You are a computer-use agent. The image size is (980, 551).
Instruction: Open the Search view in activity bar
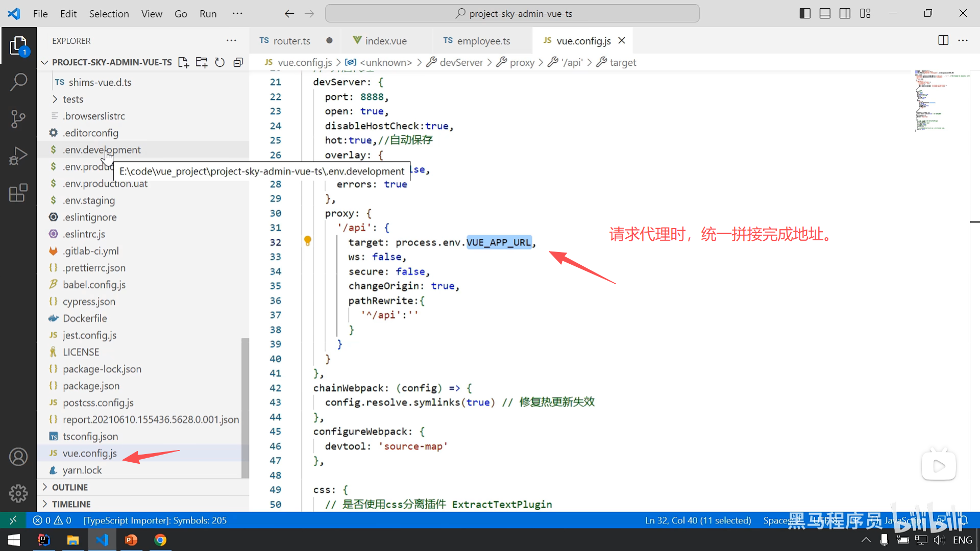[x=18, y=82]
